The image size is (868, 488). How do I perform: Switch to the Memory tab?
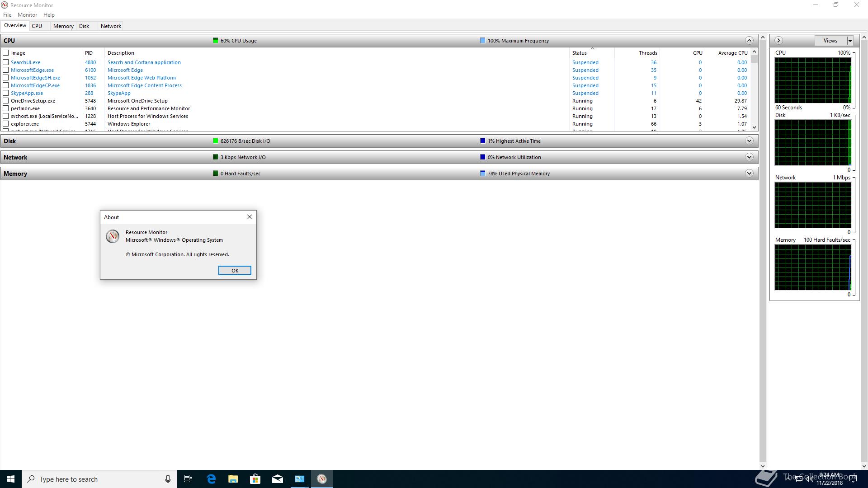(63, 26)
